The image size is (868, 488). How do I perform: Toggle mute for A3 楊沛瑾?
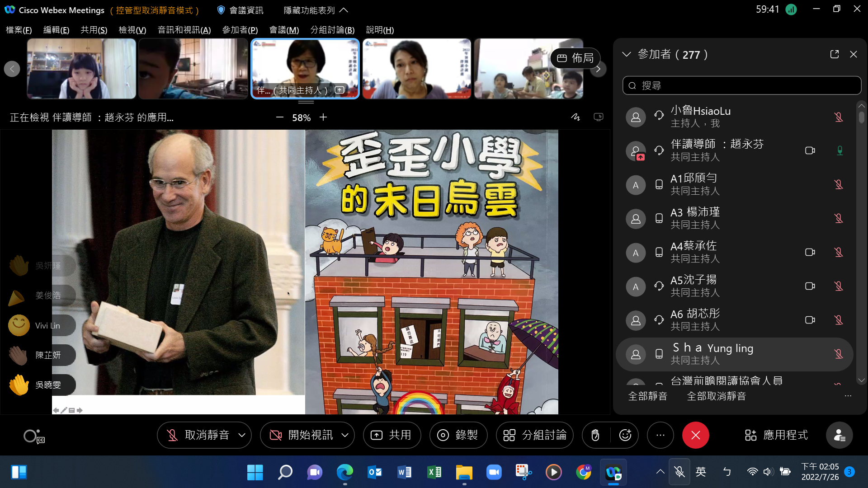[839, 218]
